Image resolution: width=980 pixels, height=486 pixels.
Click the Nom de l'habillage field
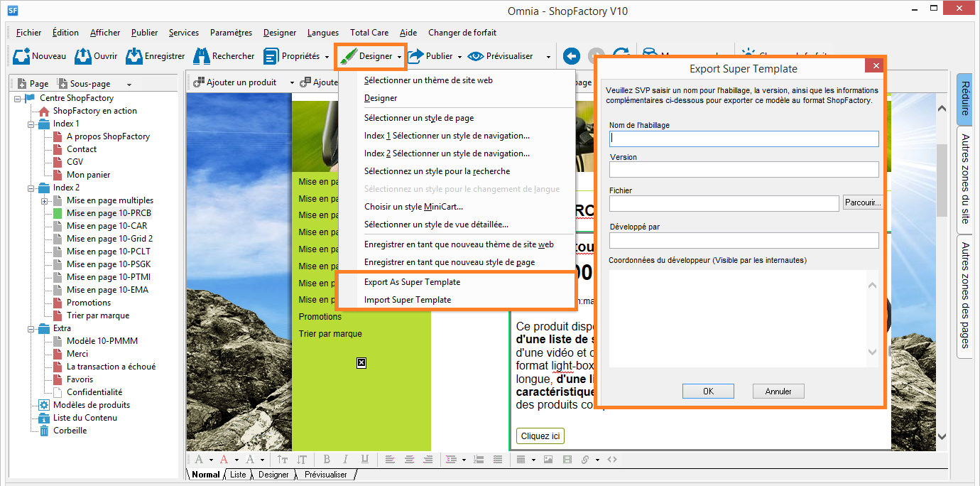[744, 139]
